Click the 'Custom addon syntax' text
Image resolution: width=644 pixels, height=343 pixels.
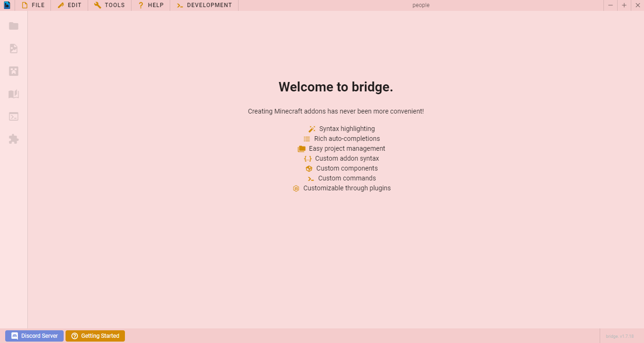[347, 159]
